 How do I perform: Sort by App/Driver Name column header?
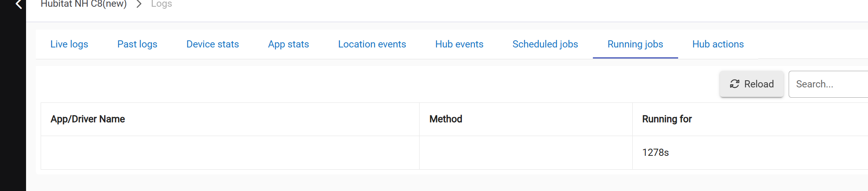pyautogui.click(x=88, y=119)
